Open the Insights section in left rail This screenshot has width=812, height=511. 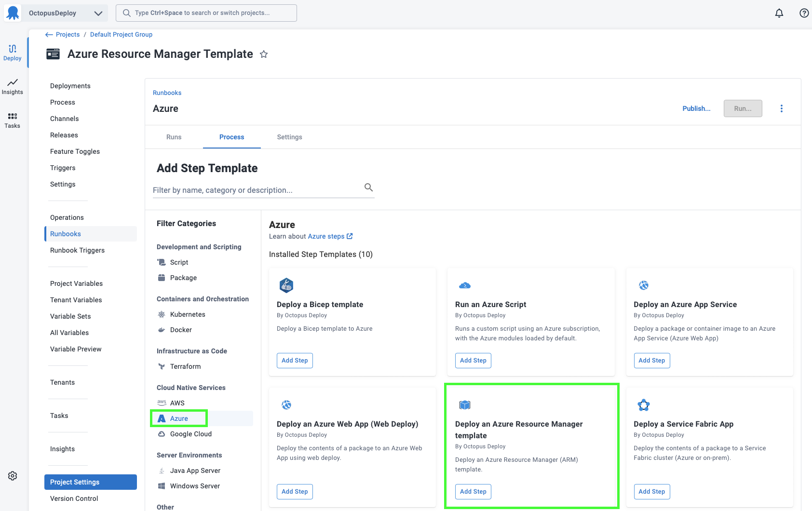13,87
